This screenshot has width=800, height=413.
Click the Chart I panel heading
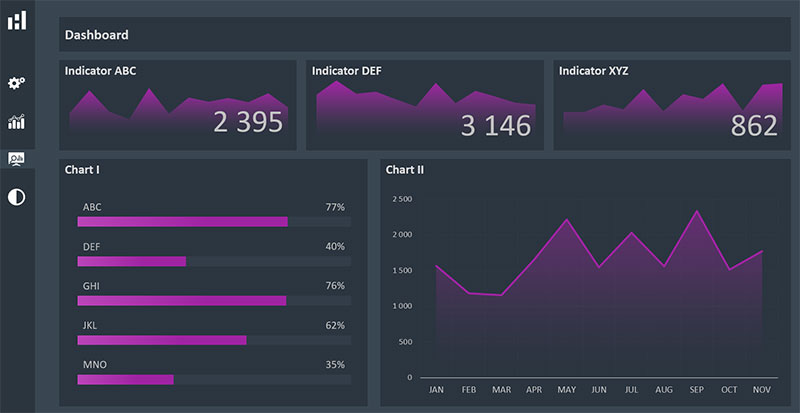coord(82,170)
